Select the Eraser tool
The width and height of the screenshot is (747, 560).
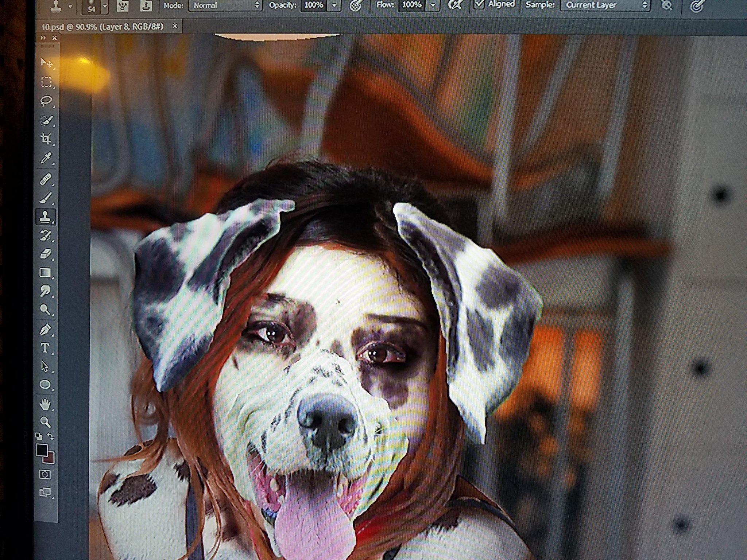(46, 254)
